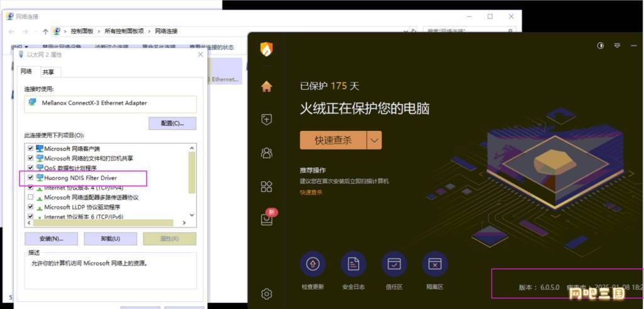The height and width of the screenshot is (309, 644).
Task: Toggle the Huorong theme contrast icon
Action: (x=601, y=45)
